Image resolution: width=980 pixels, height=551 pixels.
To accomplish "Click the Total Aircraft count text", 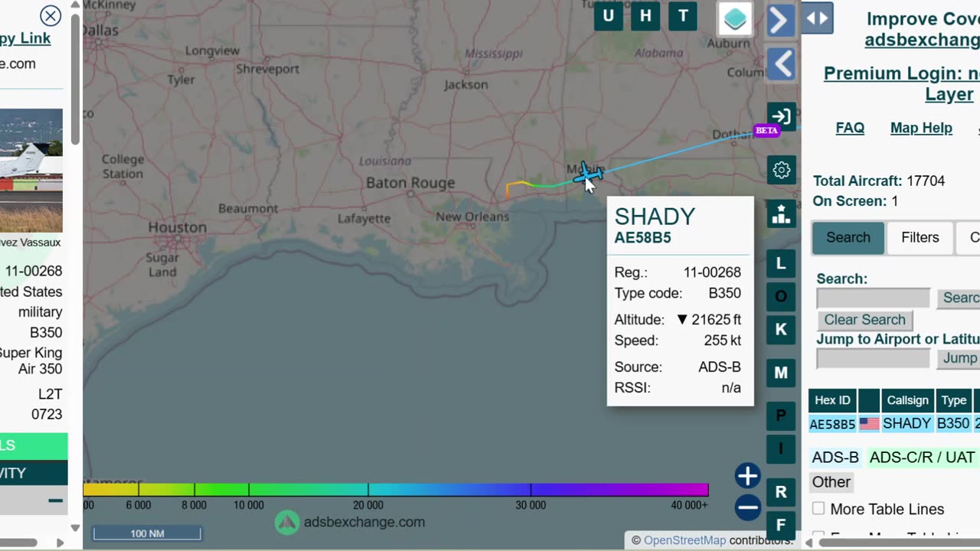I will point(879,181).
